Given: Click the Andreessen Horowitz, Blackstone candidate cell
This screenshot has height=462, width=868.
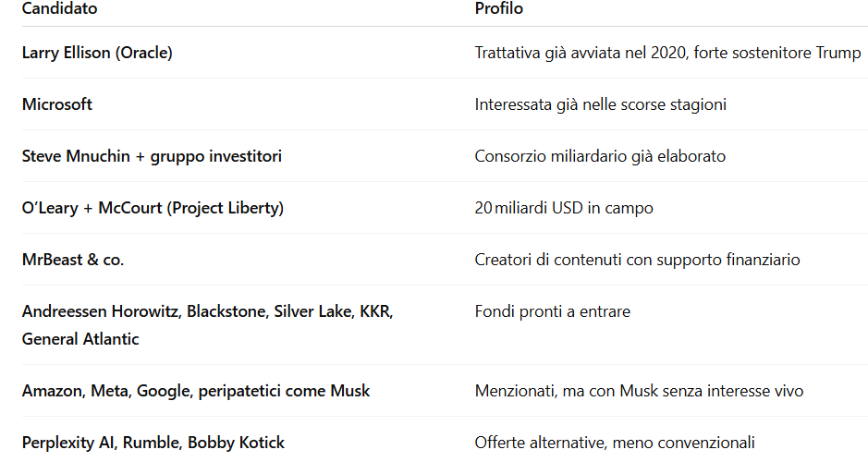Looking at the screenshot, I should coord(208,324).
